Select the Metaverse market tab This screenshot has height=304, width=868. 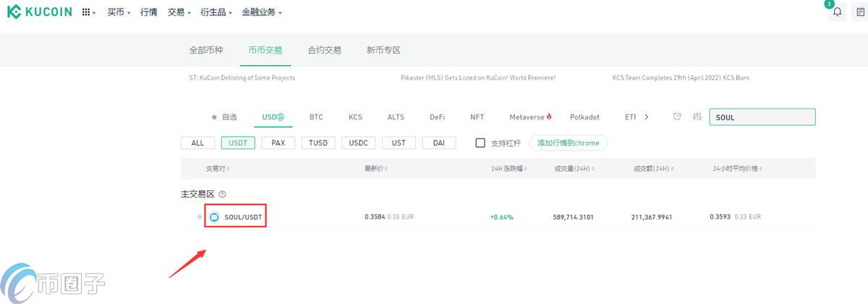tap(530, 117)
